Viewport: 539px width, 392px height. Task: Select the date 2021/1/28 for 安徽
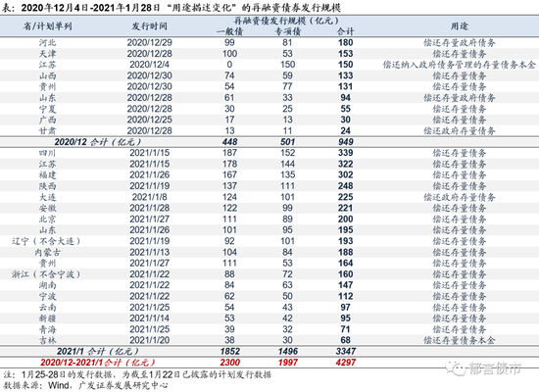(x=150, y=208)
